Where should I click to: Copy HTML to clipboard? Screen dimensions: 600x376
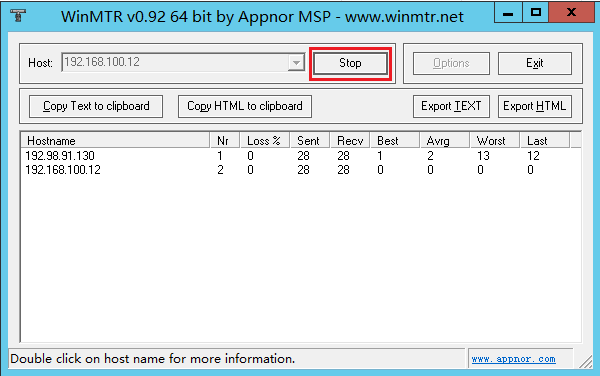245,106
